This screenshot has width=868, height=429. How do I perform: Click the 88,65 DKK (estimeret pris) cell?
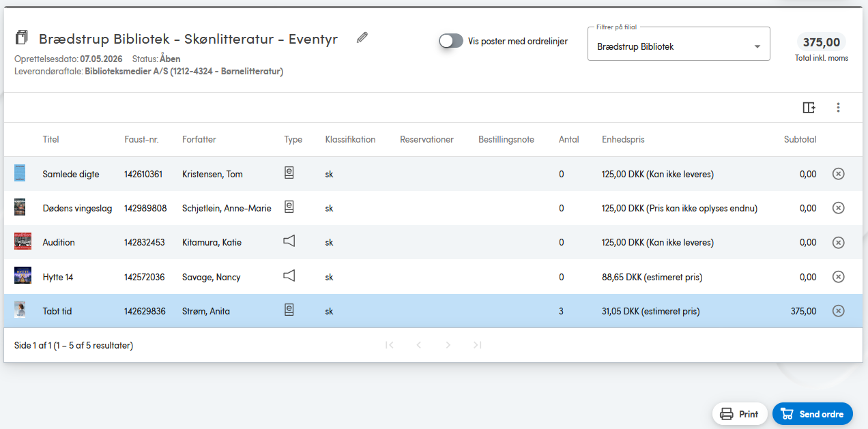coord(652,277)
